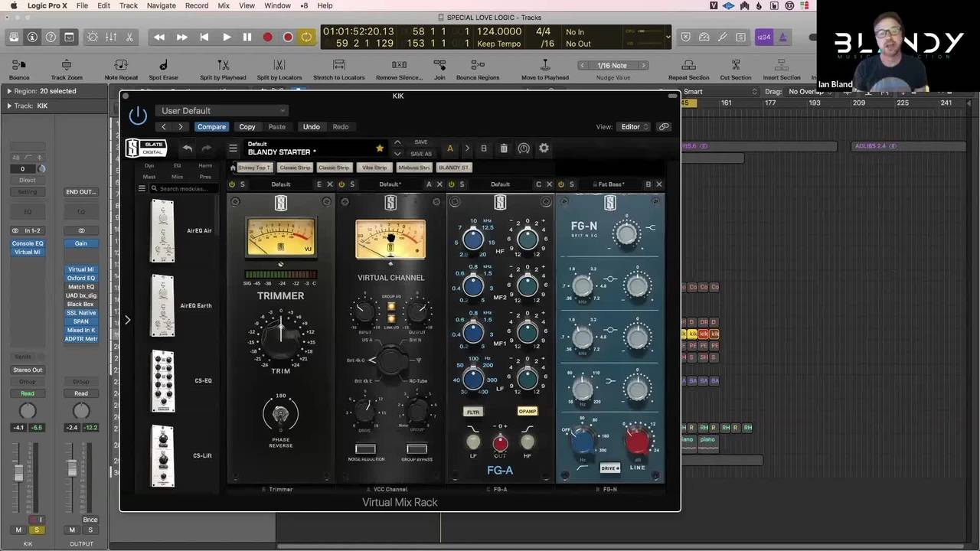Viewport: 980px width, 551px height.
Task: Toggle the plugin power bypass button
Action: (x=138, y=116)
